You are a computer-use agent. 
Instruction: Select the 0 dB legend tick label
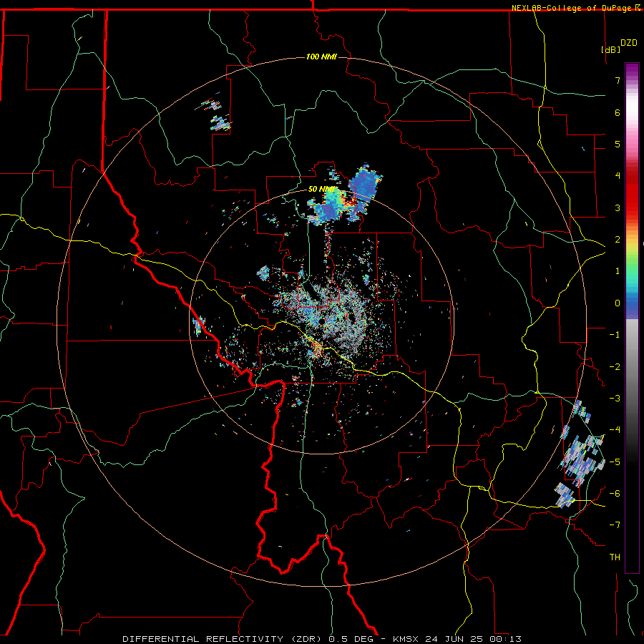[618, 303]
